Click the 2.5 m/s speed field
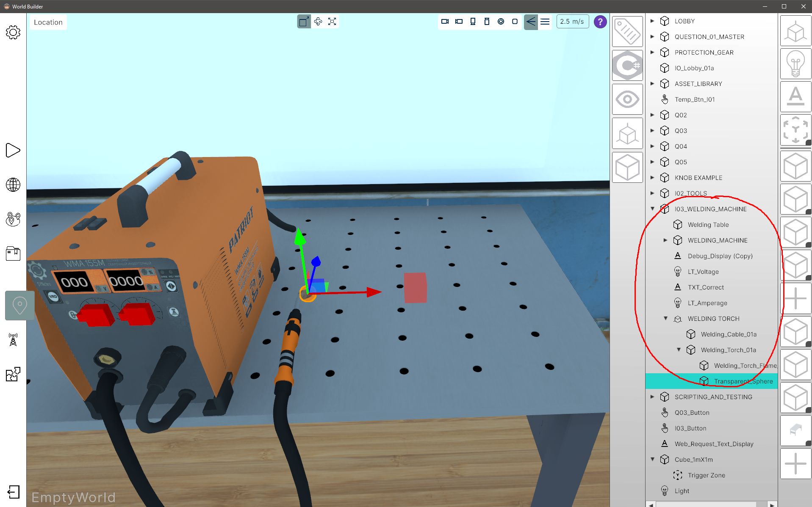Screen dimensions: 812x507 pos(572,22)
